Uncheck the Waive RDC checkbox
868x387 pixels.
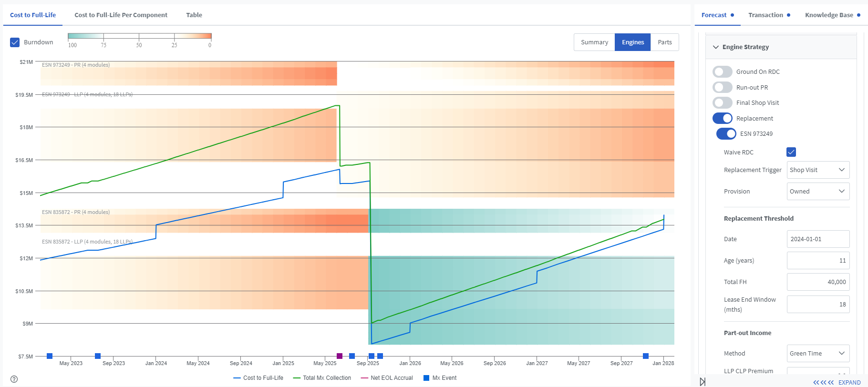click(x=791, y=152)
